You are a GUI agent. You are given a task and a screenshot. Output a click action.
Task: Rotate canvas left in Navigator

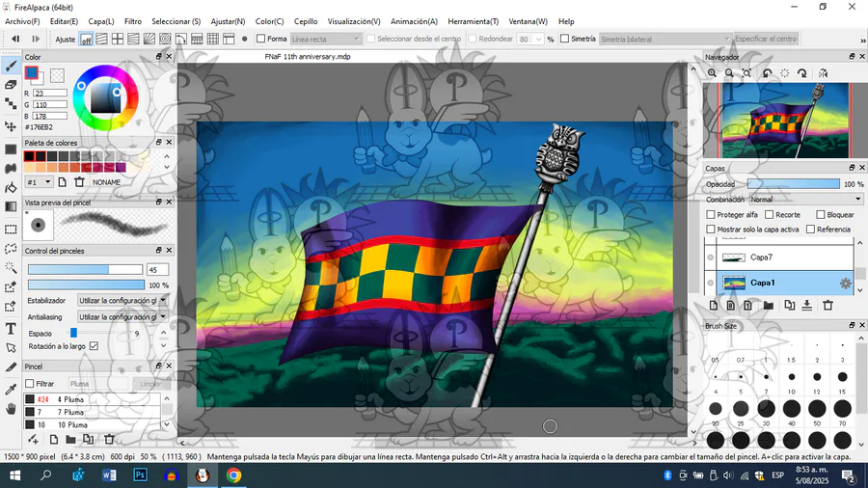(x=768, y=73)
